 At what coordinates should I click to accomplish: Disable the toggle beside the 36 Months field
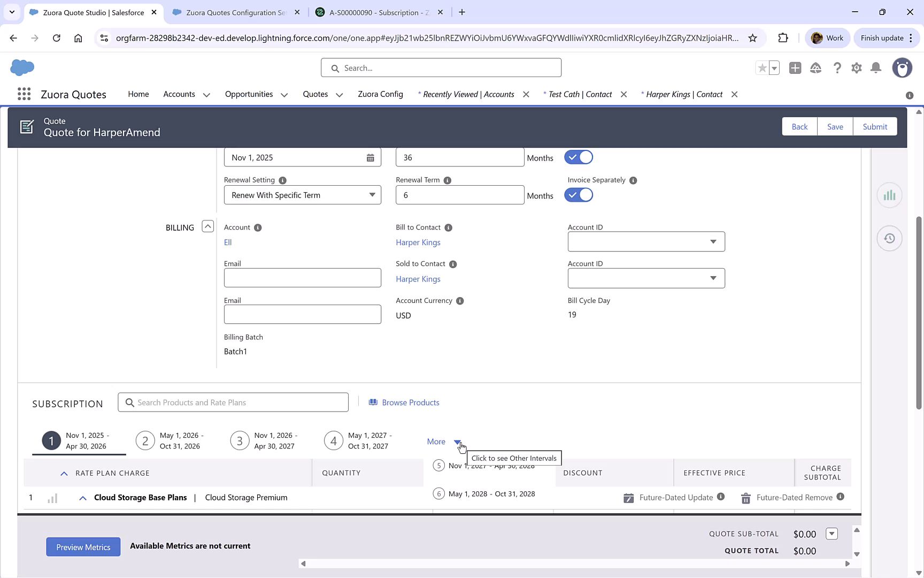click(x=579, y=157)
